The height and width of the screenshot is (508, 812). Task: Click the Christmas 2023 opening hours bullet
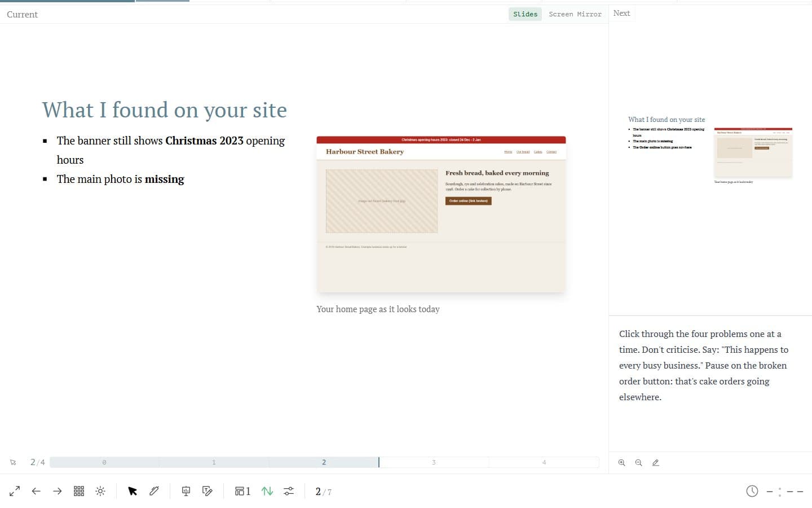[171, 150]
